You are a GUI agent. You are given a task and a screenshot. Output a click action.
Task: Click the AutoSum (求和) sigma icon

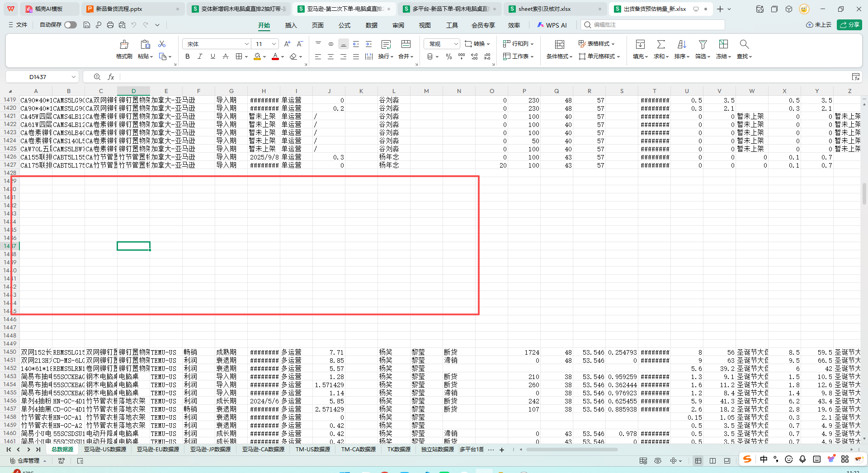point(661,44)
